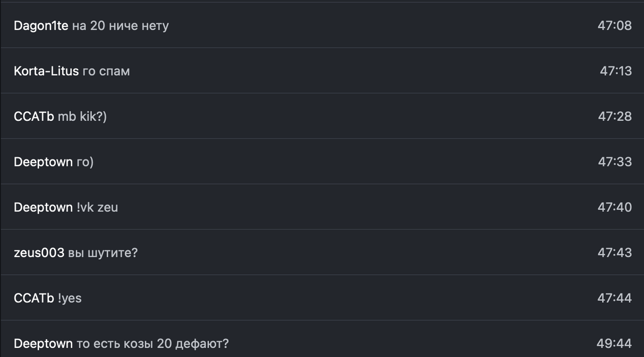Click Deeptown name beside "!vk zeu"
This screenshot has height=357, width=644.
tap(43, 207)
